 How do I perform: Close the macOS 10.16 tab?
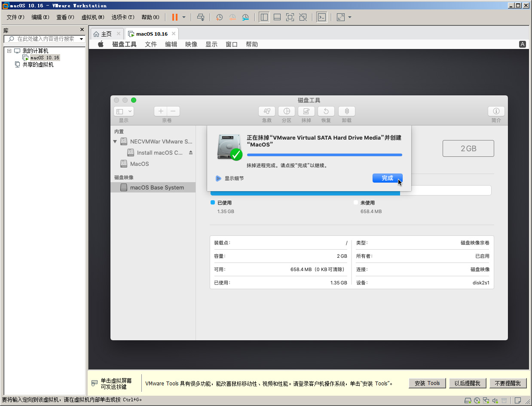pos(174,34)
